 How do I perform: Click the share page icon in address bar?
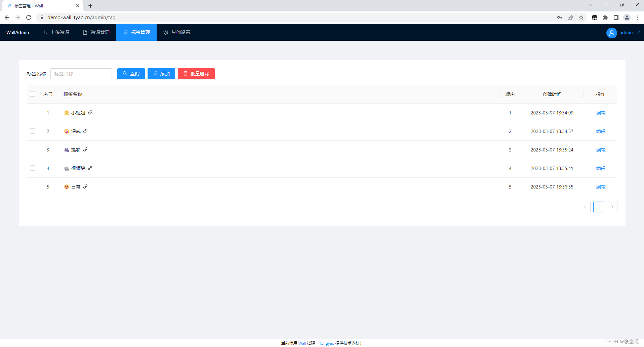[570, 18]
